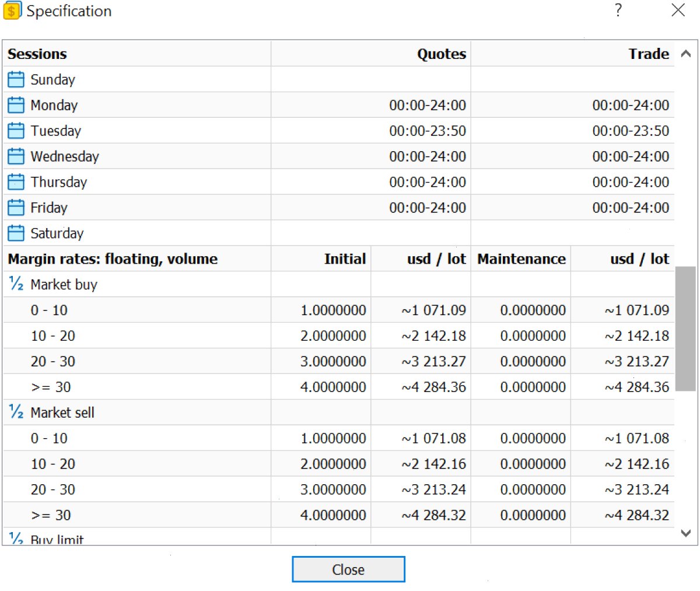
Task: Click the Sunday calendar icon
Action: 16,79
